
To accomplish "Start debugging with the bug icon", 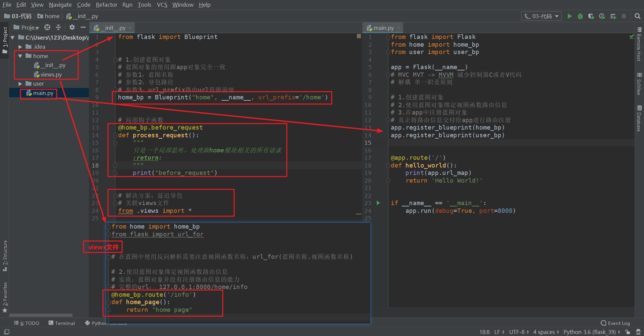I will [x=581, y=16].
